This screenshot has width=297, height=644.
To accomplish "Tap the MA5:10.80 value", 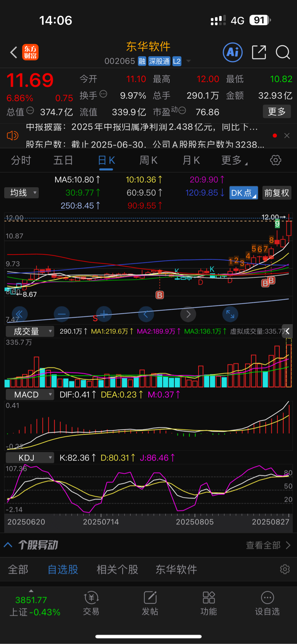I will (77, 179).
